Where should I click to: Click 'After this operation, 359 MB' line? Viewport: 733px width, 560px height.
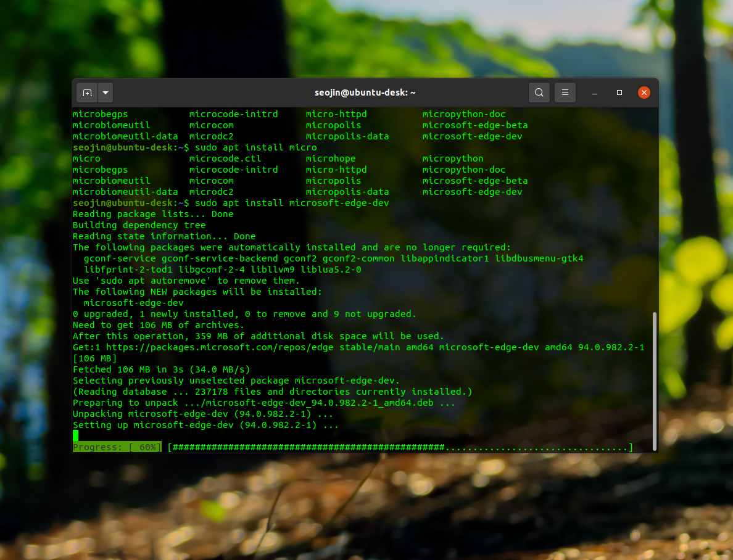click(x=258, y=336)
